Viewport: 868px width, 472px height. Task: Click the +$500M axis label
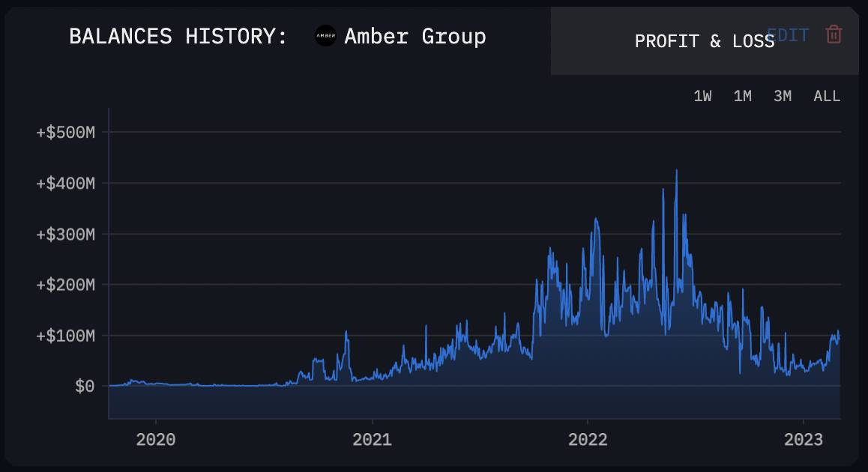[65, 133]
